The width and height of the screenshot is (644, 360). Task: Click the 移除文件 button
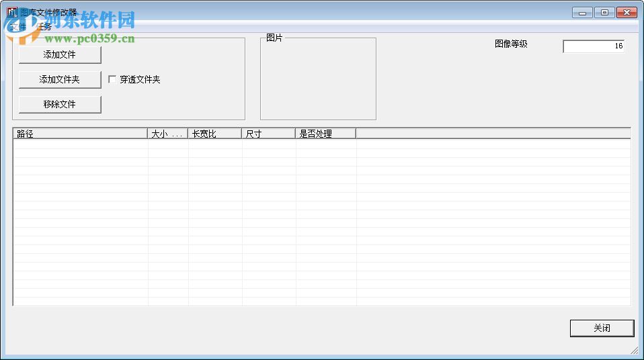[60, 104]
